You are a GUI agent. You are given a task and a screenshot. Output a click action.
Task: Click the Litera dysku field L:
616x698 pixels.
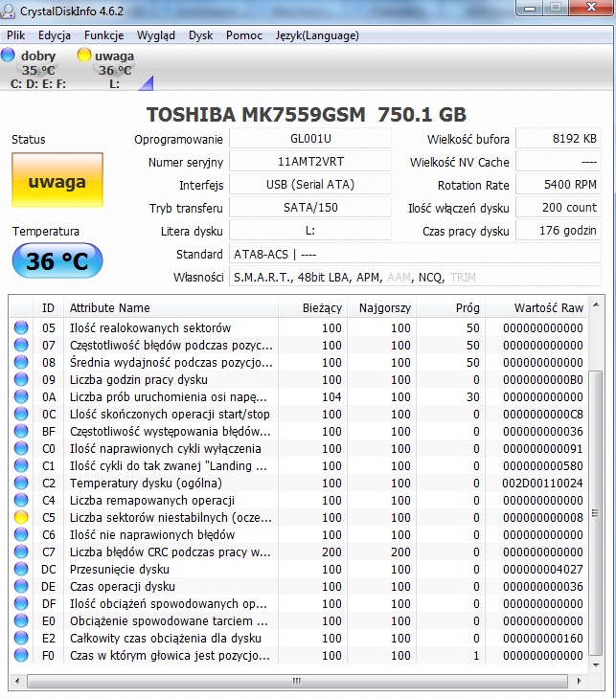(310, 231)
